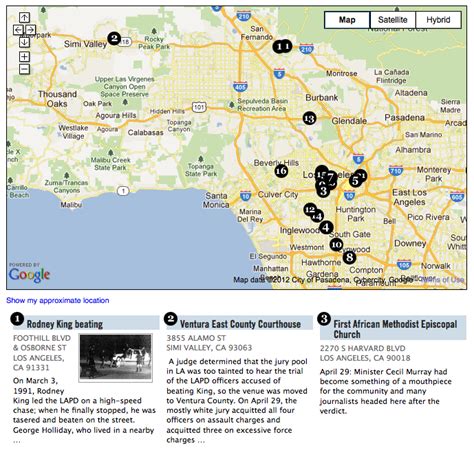The width and height of the screenshot is (474, 450).
Task: Open First African Methodist Episcopal Church heading
Action: click(x=395, y=329)
